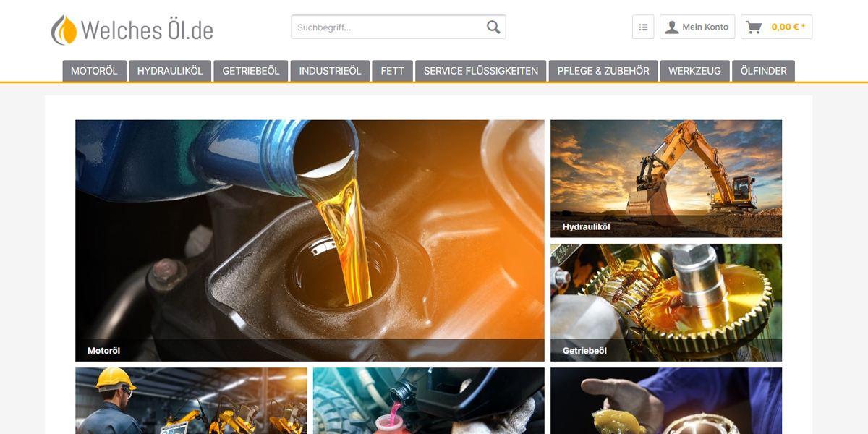Open the tile showing pink fluid being poured
This screenshot has height=434, width=868.
click(429, 401)
